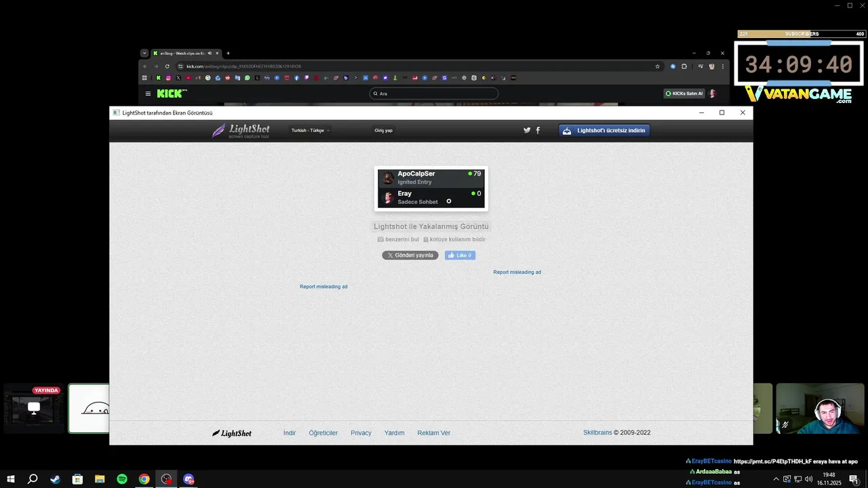Open the Skillbrains footer link
The width and height of the screenshot is (868, 488).
click(597, 432)
